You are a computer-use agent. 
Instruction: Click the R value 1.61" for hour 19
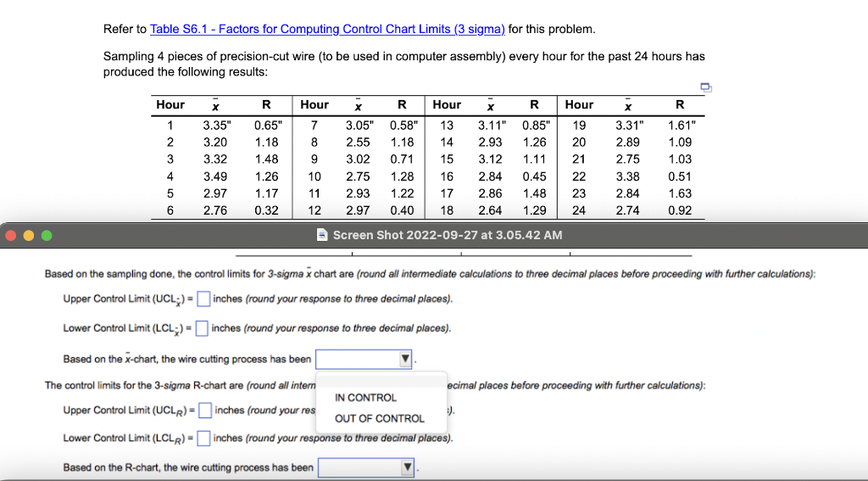[682, 126]
